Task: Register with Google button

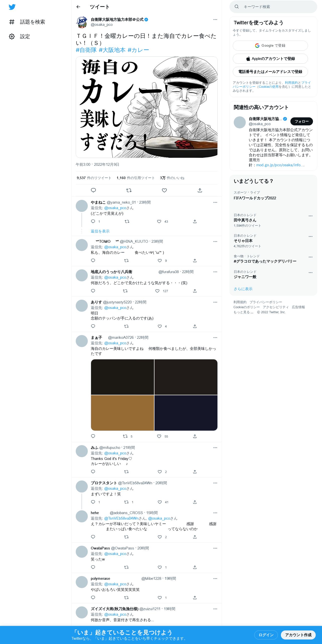Action: coord(270,46)
